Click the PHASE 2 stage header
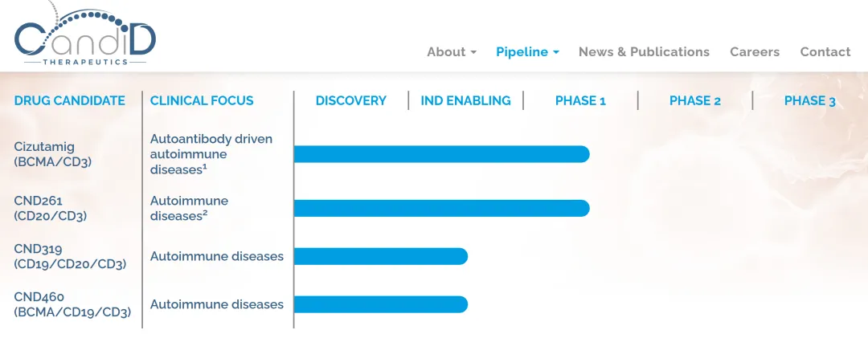The width and height of the screenshot is (868, 338). (695, 100)
